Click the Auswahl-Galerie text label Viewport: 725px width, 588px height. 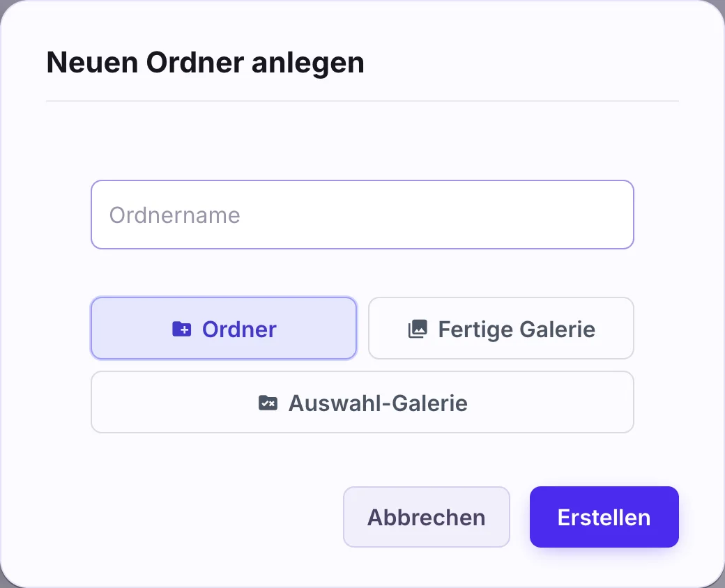pyautogui.click(x=378, y=403)
